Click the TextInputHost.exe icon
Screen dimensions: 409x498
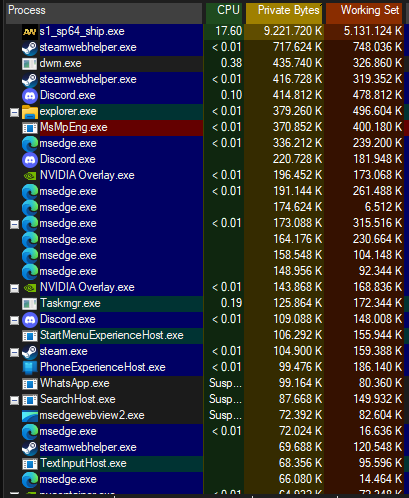click(30, 463)
